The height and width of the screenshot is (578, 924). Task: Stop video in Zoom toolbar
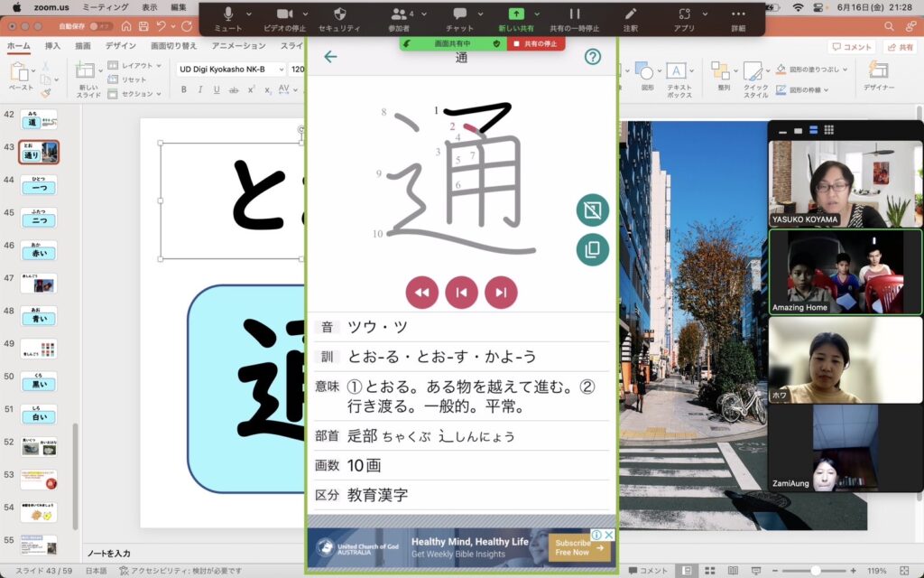[x=284, y=19]
